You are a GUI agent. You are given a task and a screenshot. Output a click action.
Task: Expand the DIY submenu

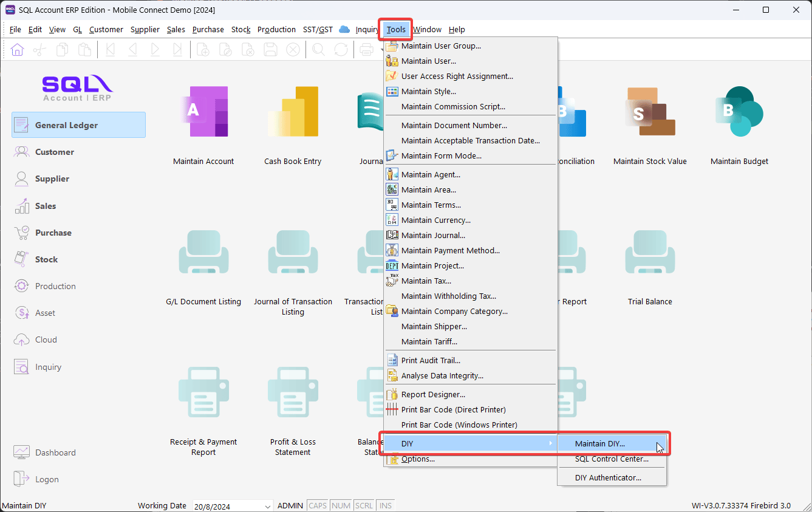(x=470, y=444)
